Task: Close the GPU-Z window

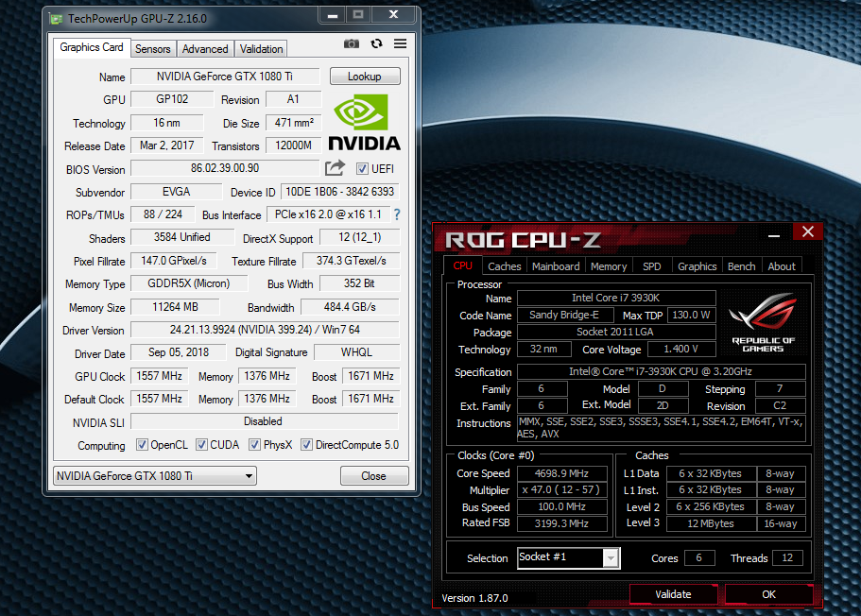Action: [394, 15]
